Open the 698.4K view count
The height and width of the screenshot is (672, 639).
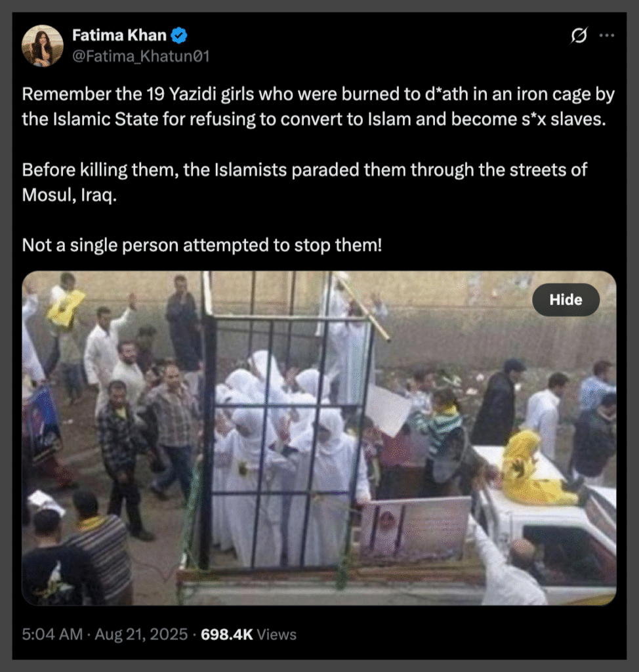tap(227, 634)
